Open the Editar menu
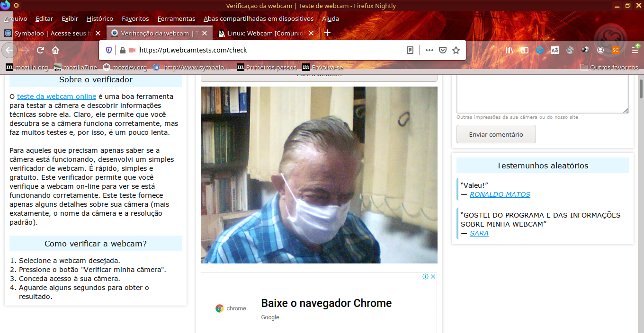Screen dimensions: 644x333 pyautogui.click(x=45, y=18)
